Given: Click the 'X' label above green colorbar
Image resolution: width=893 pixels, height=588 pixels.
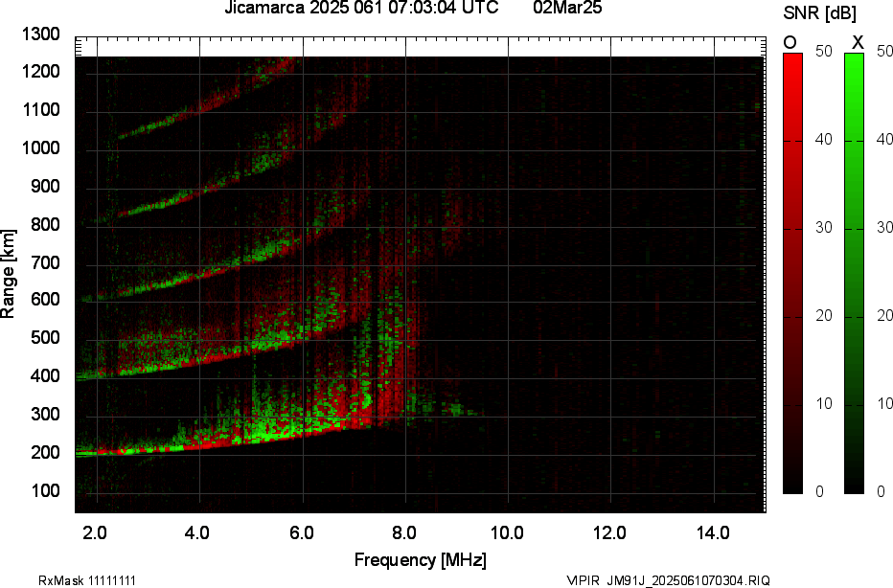Looking at the screenshot, I should pos(858,42).
